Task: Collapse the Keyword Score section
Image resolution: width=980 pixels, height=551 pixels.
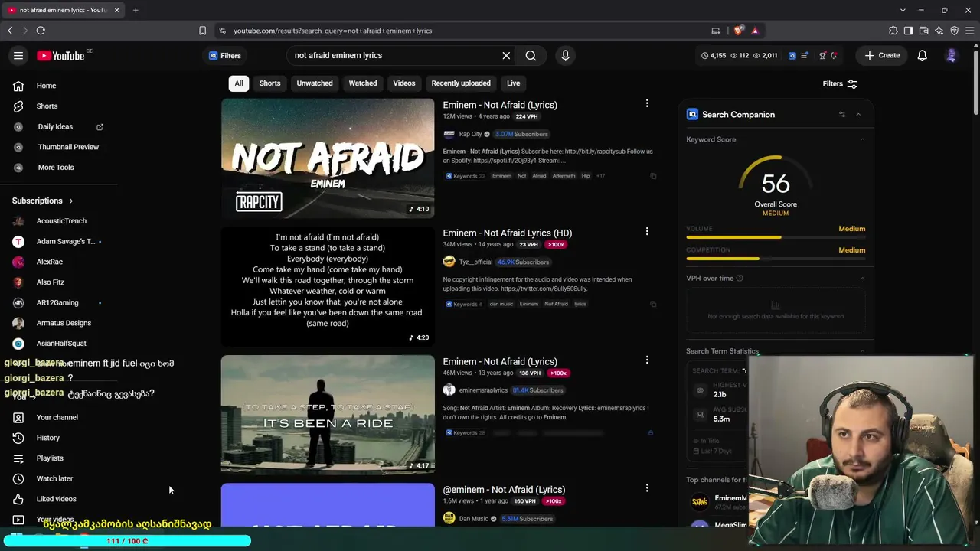Action: coord(862,139)
